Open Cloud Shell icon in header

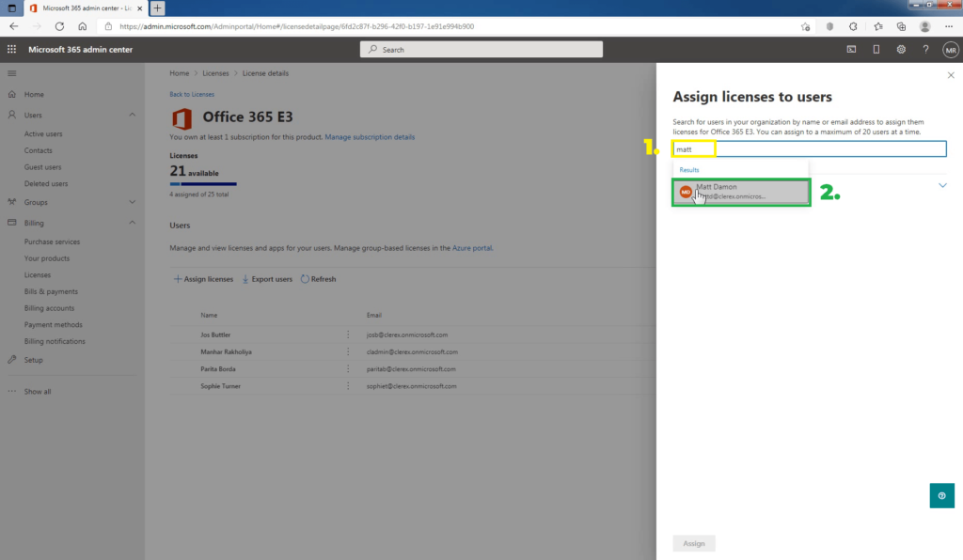(851, 49)
